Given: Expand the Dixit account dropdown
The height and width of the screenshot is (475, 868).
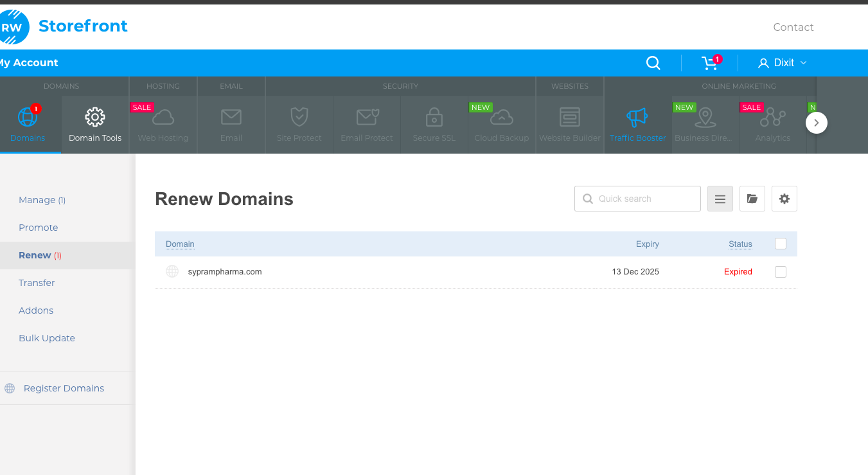Looking at the screenshot, I should point(783,63).
